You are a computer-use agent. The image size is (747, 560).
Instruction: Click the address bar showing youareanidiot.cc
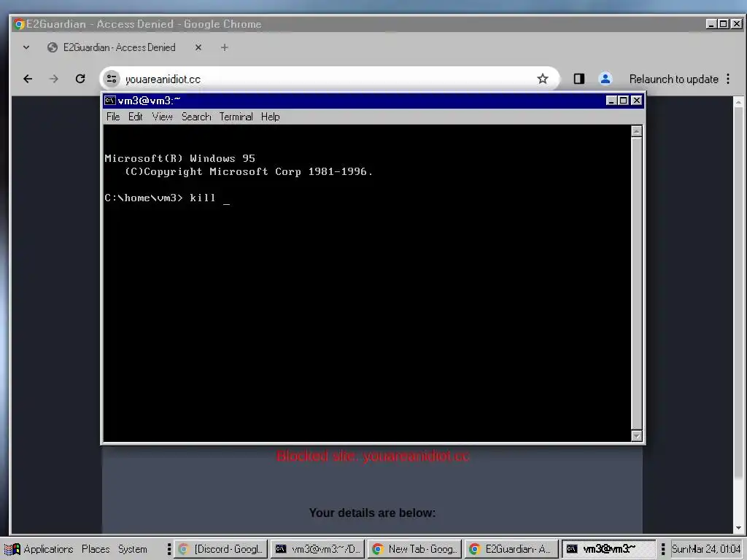coord(329,79)
